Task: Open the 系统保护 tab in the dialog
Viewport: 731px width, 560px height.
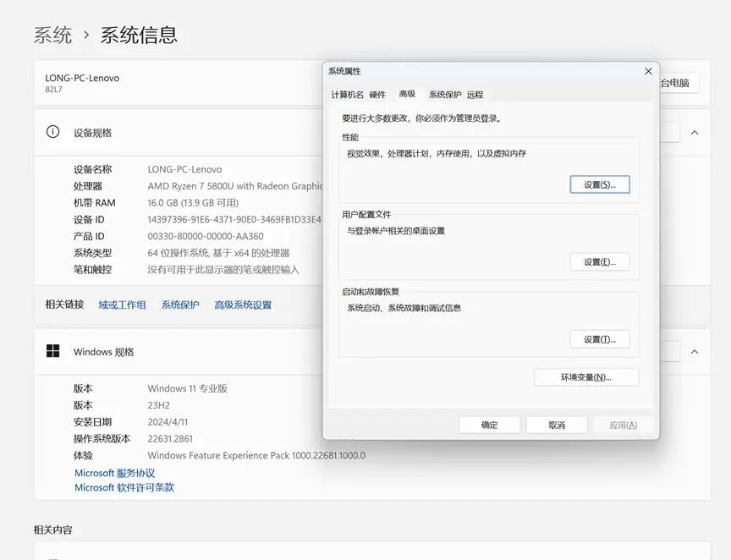Action: tap(445, 95)
